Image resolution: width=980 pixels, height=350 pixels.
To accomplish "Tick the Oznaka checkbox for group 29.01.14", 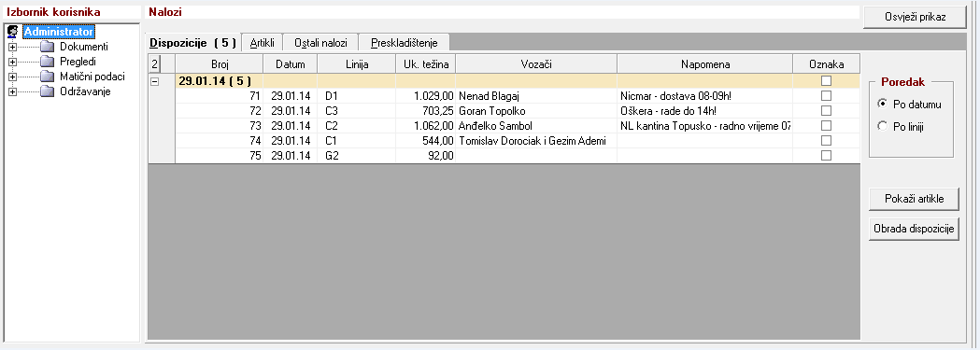I will tap(826, 81).
